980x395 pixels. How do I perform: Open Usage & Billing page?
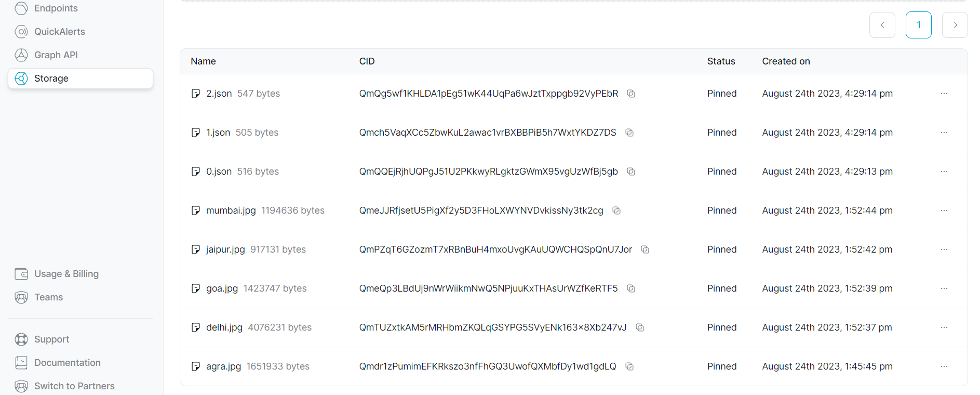coord(66,274)
